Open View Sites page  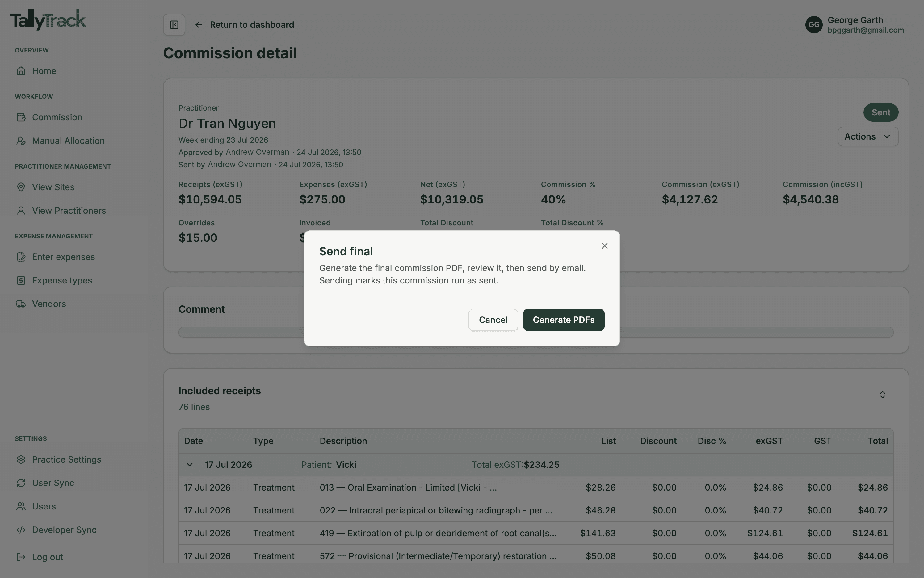tap(53, 187)
